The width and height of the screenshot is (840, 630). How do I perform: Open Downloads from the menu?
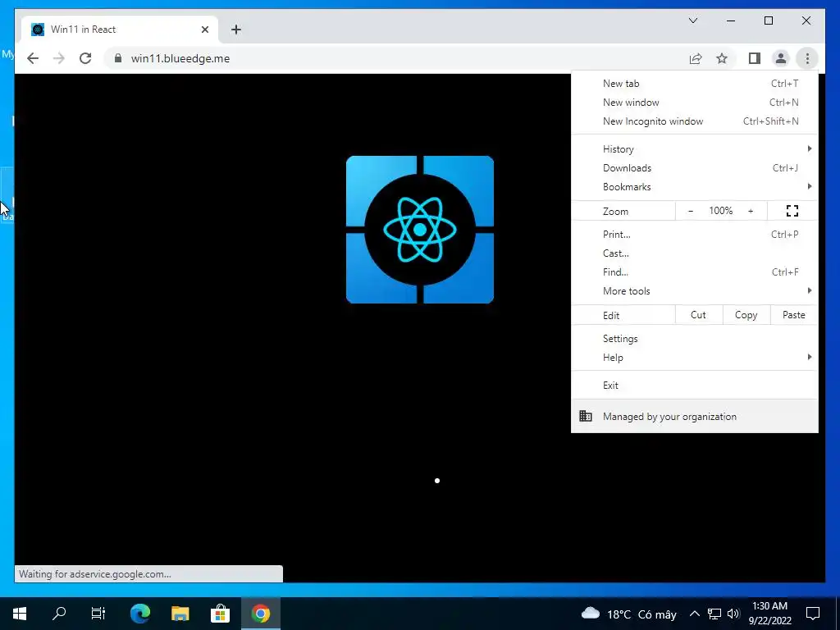[694, 167]
